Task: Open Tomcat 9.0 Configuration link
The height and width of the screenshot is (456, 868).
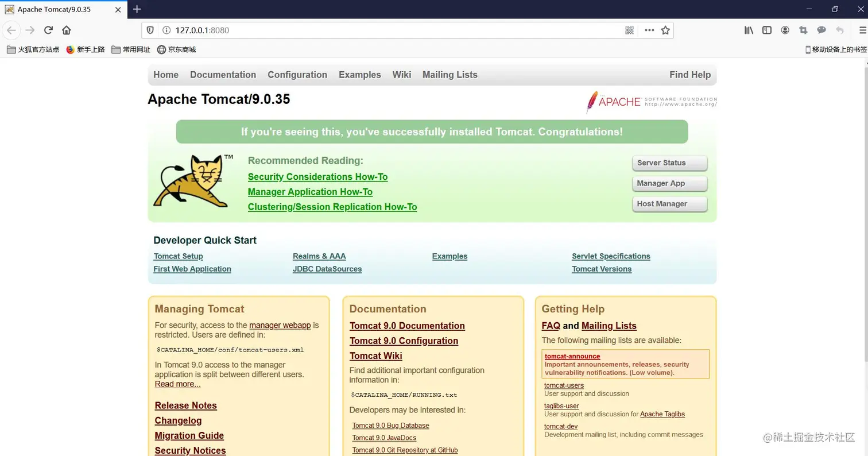Action: coord(404,341)
